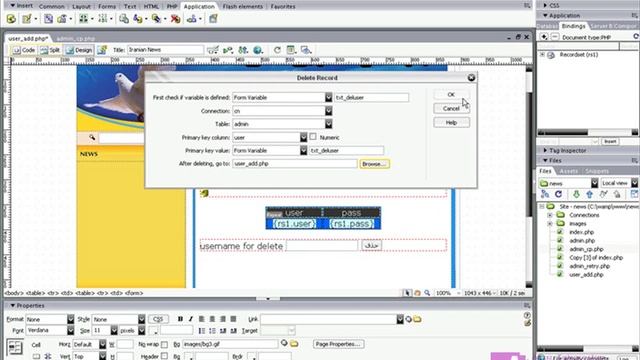640x360 pixels.
Task: Toggle the Numeric checkbox in Delete Record dialog
Action: click(313, 137)
